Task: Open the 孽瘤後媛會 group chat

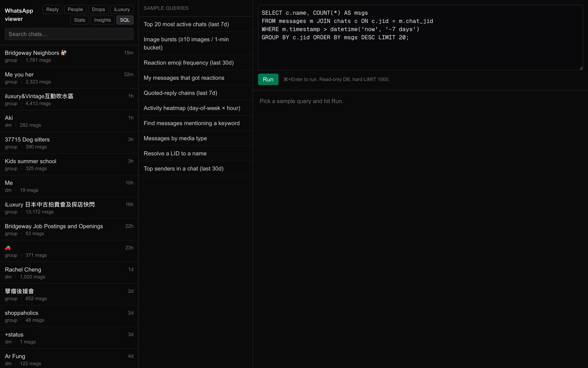Action: click(69, 294)
